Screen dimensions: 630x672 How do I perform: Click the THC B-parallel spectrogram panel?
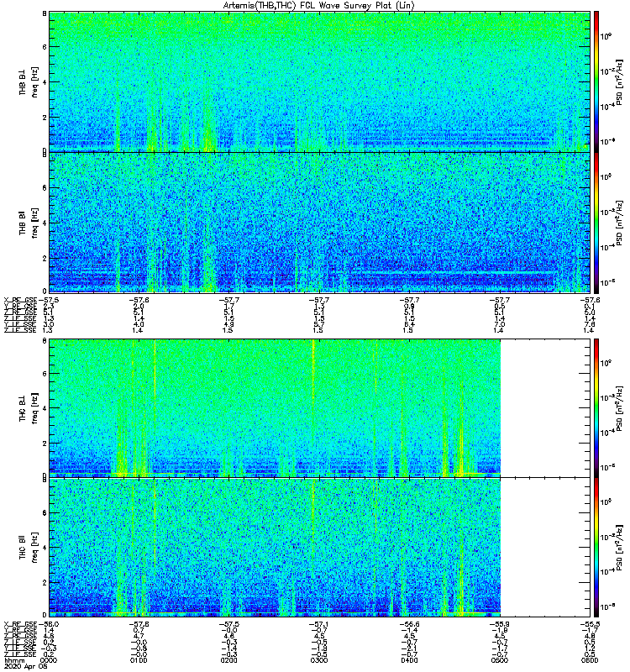coord(319,547)
